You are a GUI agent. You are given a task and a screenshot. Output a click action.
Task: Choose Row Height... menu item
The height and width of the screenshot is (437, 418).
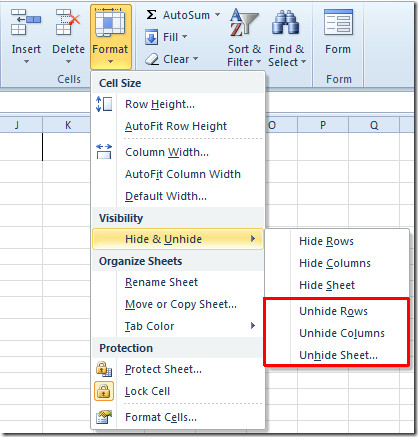tap(178, 104)
